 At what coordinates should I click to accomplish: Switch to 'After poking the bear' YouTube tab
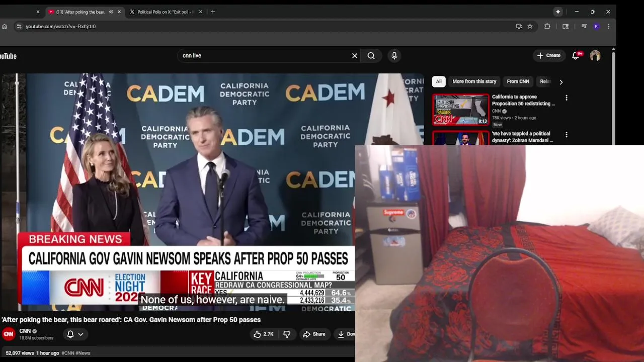pos(80,12)
